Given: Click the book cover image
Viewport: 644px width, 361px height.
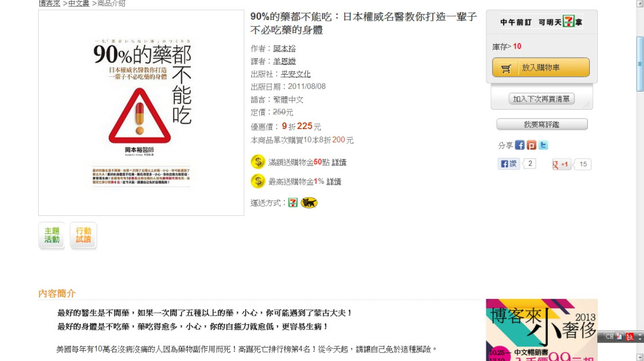Looking at the screenshot, I should 141,113.
